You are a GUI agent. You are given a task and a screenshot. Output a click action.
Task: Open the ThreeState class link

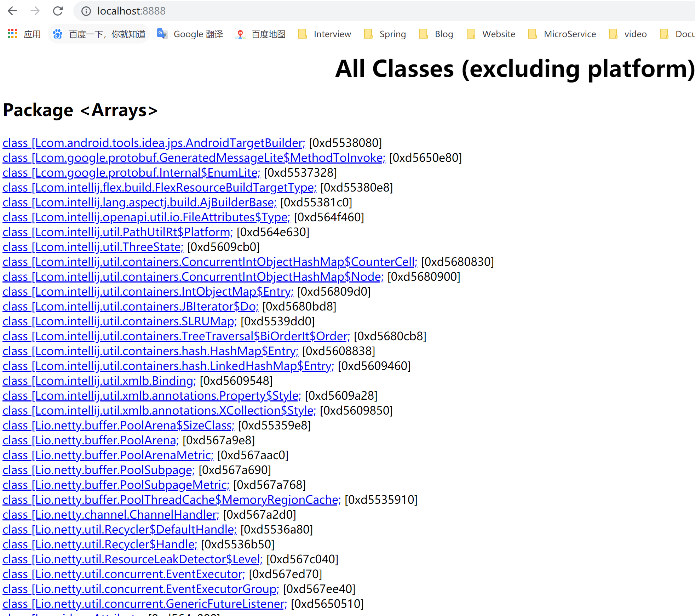(93, 247)
